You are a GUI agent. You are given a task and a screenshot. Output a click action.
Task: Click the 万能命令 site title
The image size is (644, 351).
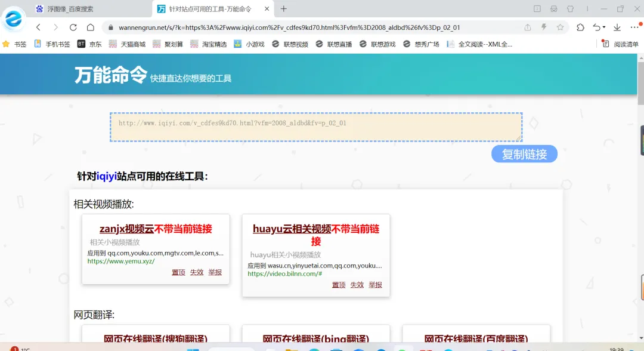110,75
